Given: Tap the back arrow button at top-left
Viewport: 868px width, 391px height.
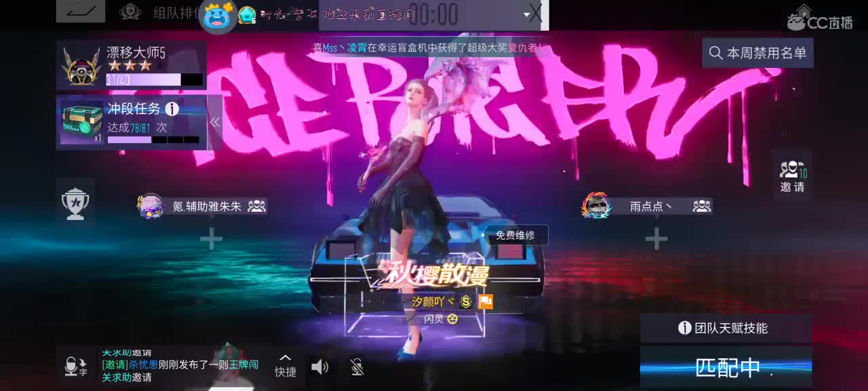Looking at the screenshot, I should click(x=81, y=12).
